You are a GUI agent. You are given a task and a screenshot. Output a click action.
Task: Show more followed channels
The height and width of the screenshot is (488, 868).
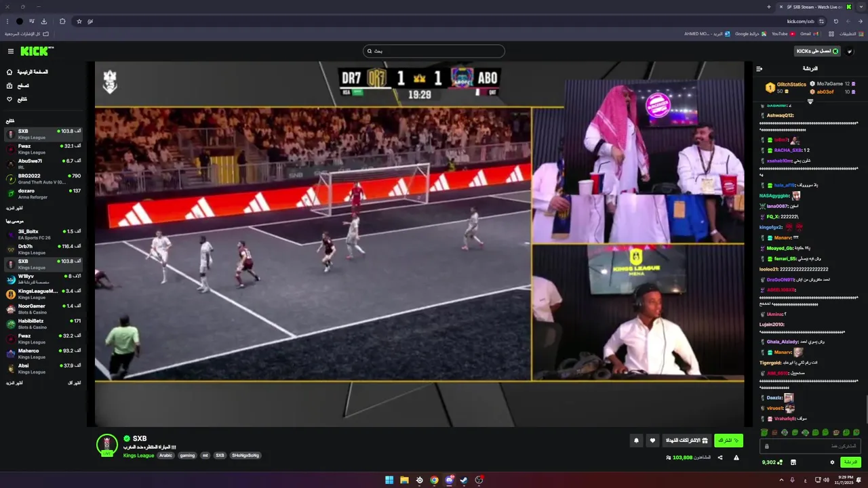pyautogui.click(x=14, y=208)
